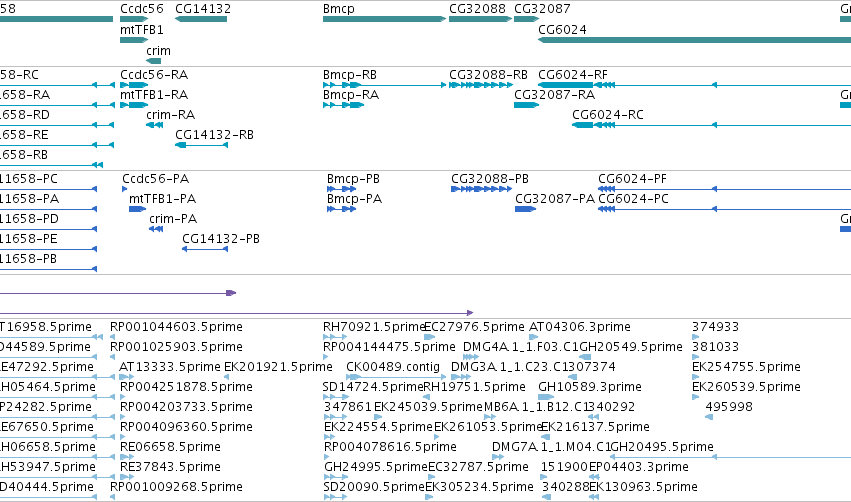Select transcript CG6024-RC
This screenshot has height=502, width=851.
(608, 115)
